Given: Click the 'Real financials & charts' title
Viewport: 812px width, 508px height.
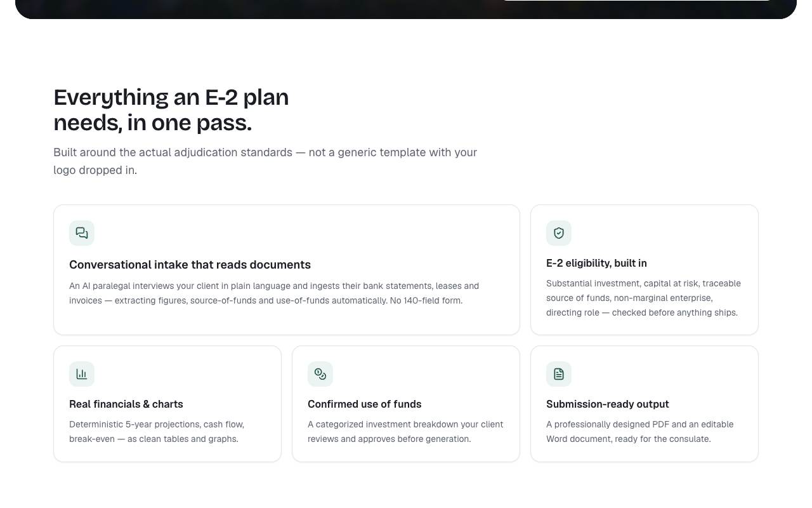Looking at the screenshot, I should tap(126, 404).
